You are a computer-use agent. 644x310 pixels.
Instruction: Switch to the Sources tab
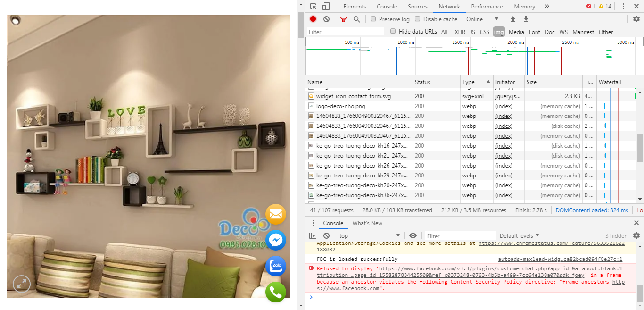[x=417, y=6]
